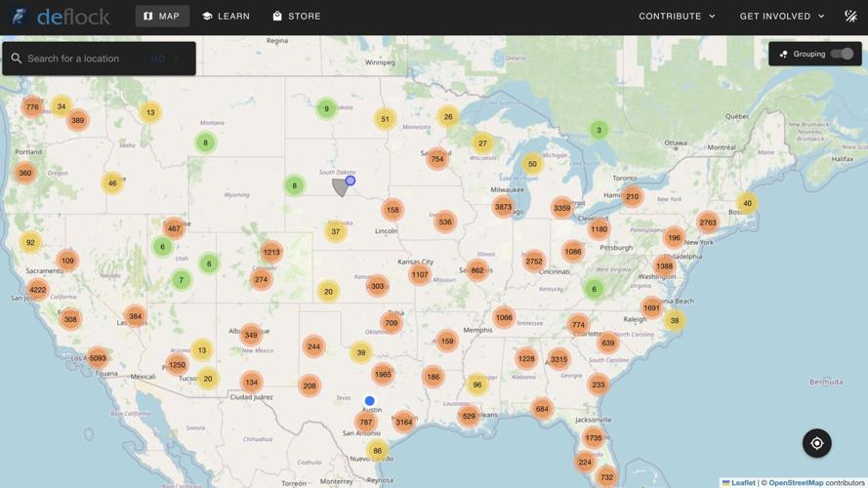Click the deflock wordmark link
868x488 pixels.
coord(73,17)
